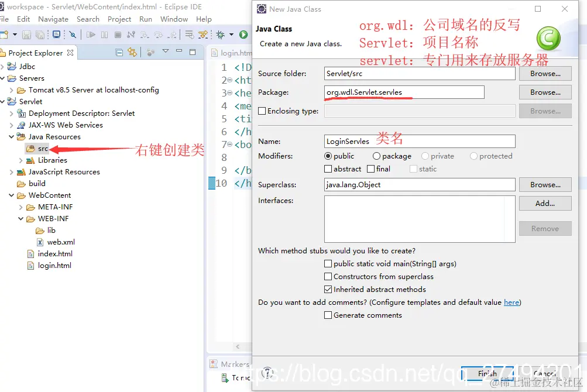The height and width of the screenshot is (392, 587).
Task: Toggle Skip All Breakpoints icon
Action: coord(73,35)
